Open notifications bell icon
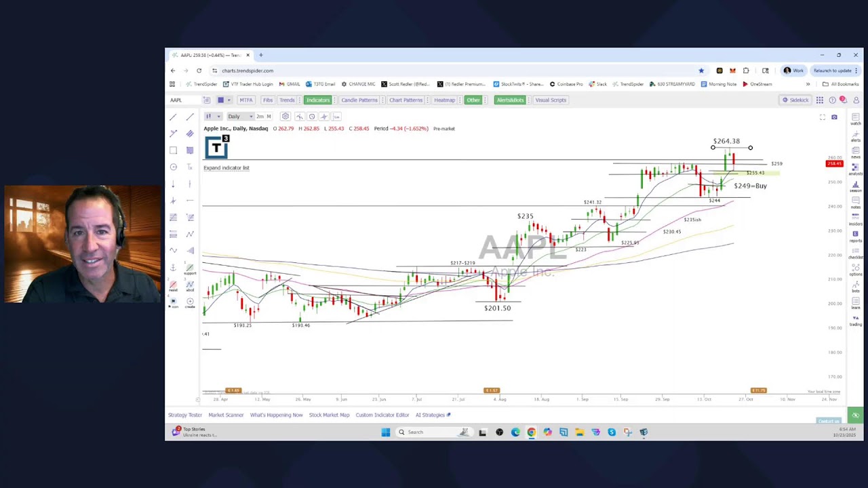 (843, 100)
